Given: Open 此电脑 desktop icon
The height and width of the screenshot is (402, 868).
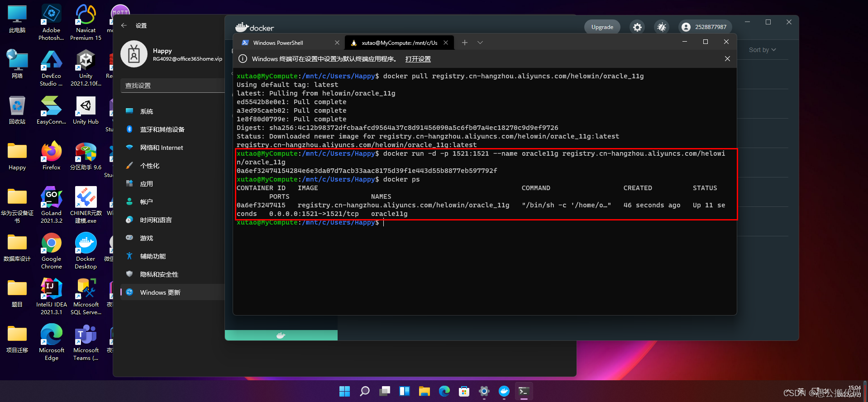Looking at the screenshot, I should (x=17, y=19).
